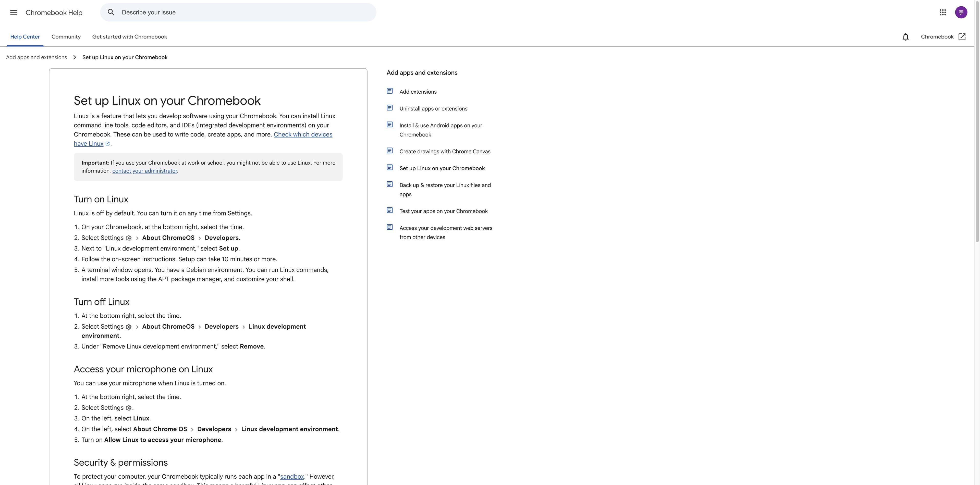Click the search magnifier icon
Image resolution: width=980 pixels, height=485 pixels.
pos(111,12)
